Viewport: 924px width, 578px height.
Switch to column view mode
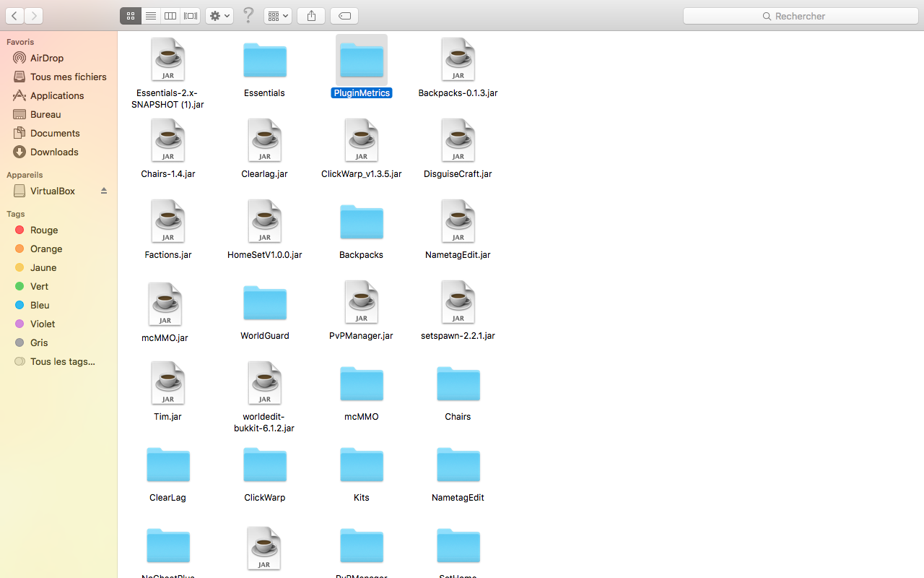tap(170, 16)
